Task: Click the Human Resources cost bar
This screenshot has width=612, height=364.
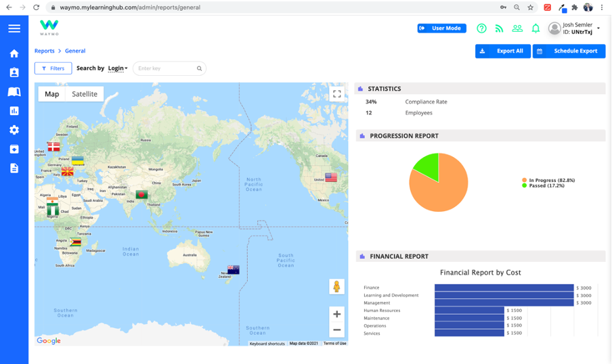Action: click(470, 310)
